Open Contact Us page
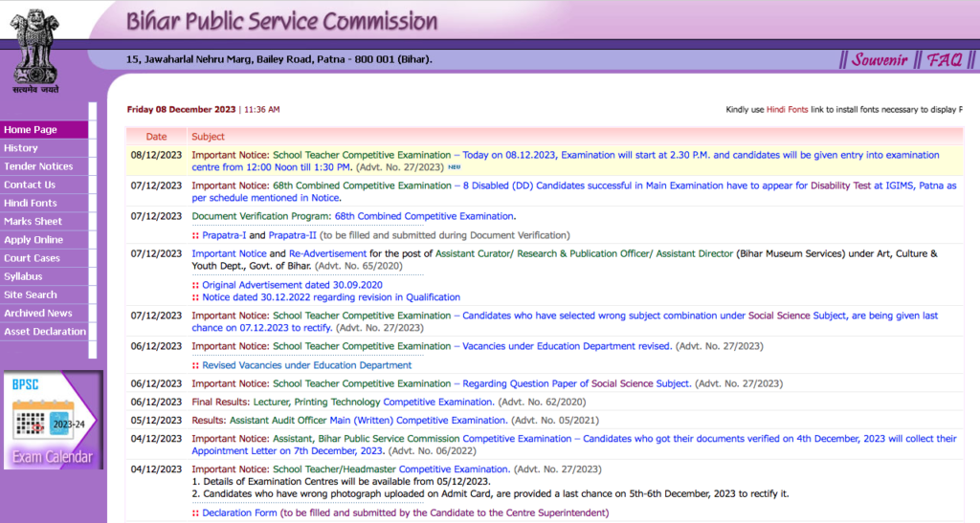Screen dimensions: 980x523 tap(30, 185)
